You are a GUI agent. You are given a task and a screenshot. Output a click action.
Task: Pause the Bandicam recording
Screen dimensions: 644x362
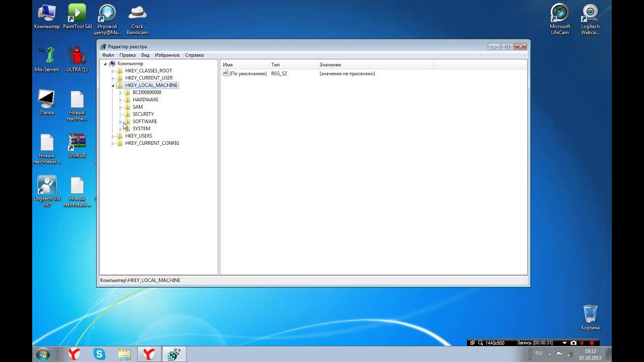point(582,343)
